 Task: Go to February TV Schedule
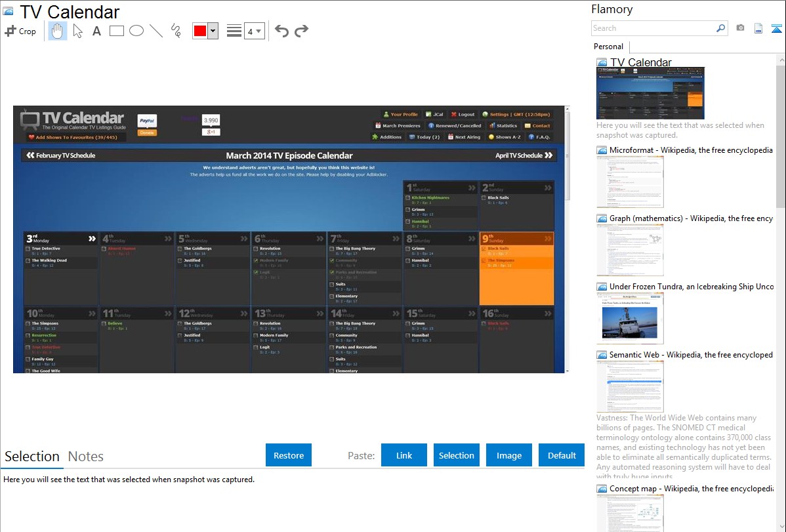click(60, 155)
